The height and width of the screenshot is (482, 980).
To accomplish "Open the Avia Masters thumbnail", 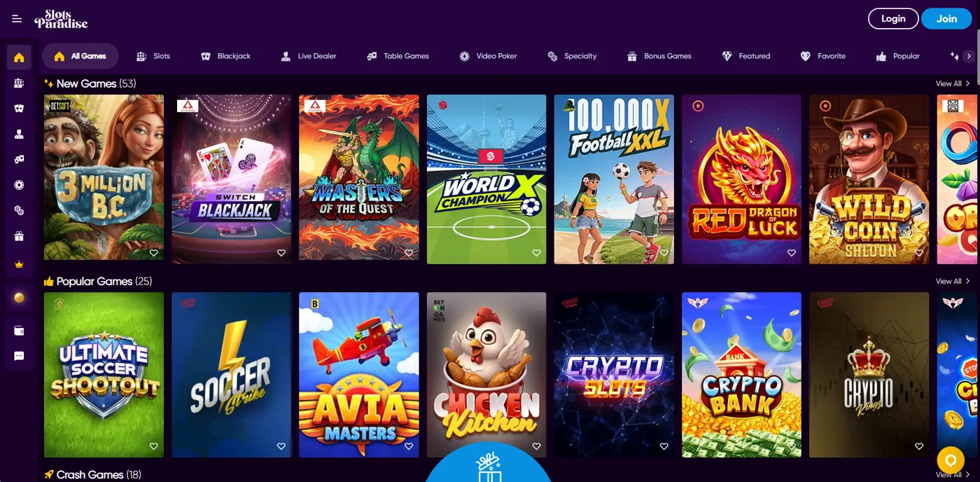I will point(359,375).
